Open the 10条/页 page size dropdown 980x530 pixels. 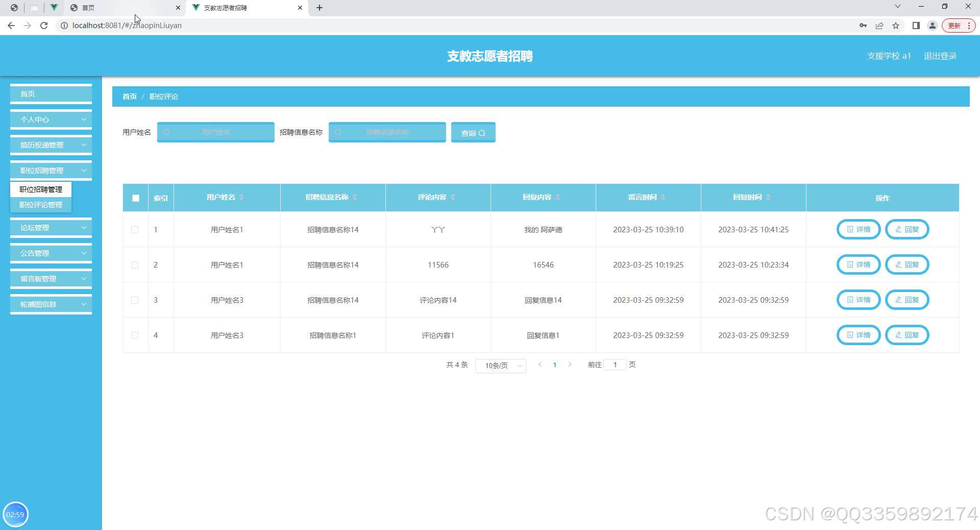[x=500, y=366]
